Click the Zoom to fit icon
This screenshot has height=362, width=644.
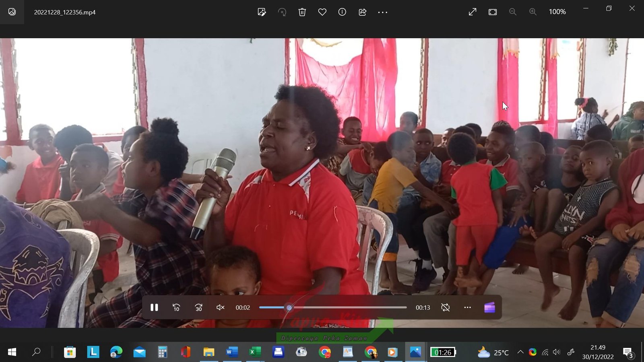tap(493, 12)
